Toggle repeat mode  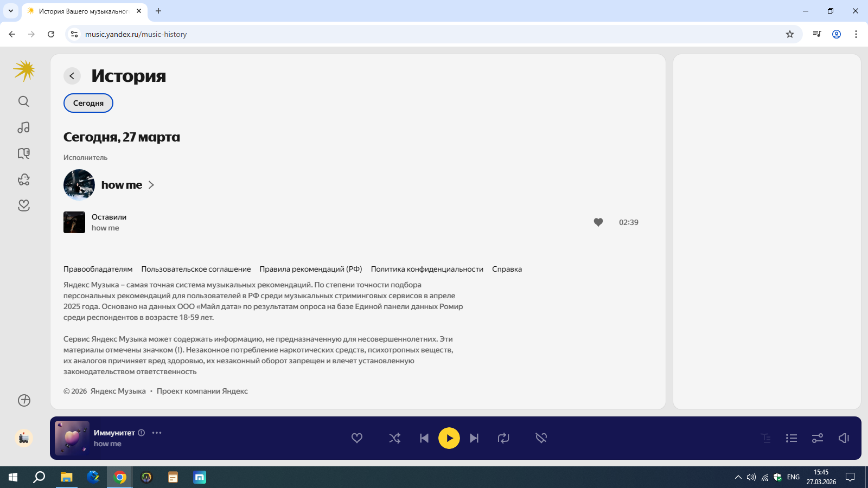coord(503,438)
